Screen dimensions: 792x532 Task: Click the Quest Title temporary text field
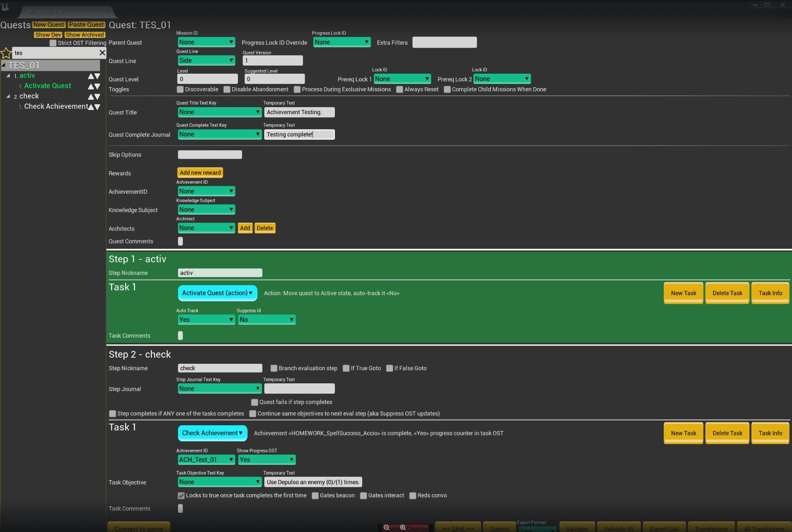(299, 112)
